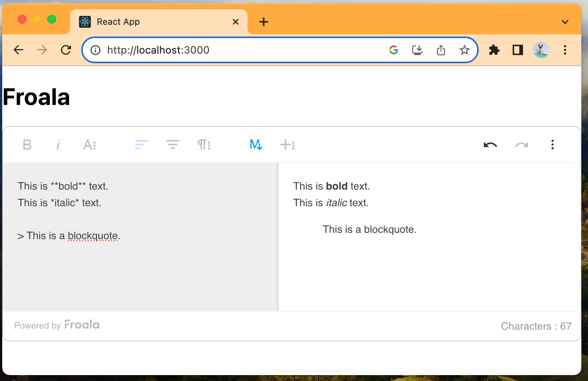The image size is (588, 381).
Task: View site information icon
Action: point(95,50)
